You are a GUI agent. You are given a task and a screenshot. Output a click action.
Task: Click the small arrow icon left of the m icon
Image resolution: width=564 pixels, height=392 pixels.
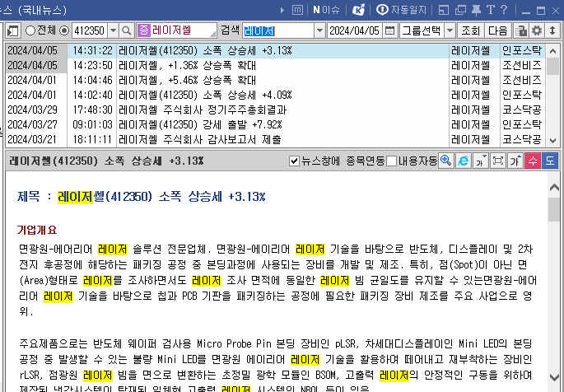click(282, 11)
